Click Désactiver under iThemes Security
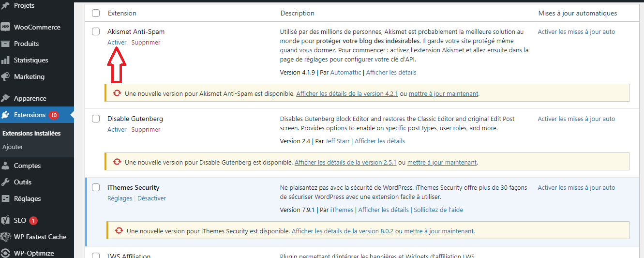This screenshot has height=258, width=644. 151,198
